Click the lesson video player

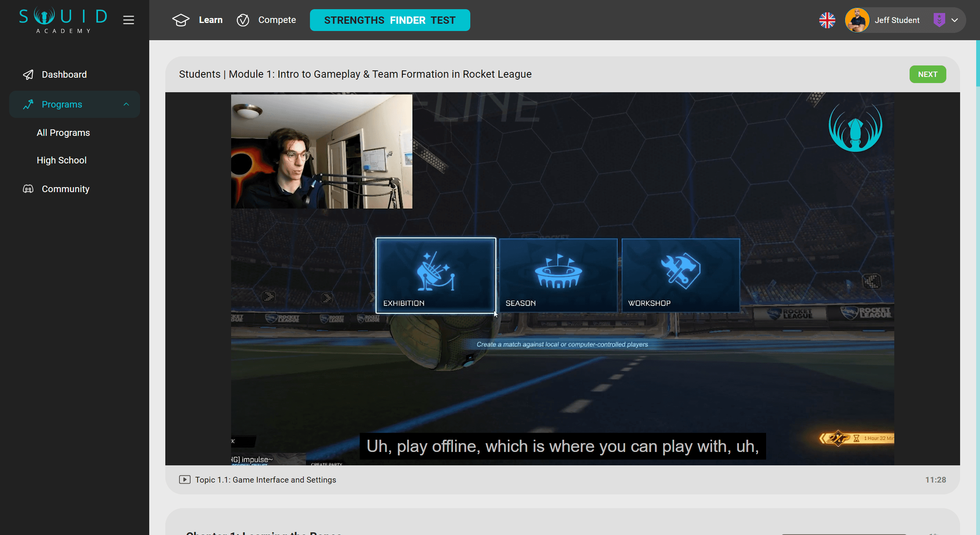coord(563,279)
